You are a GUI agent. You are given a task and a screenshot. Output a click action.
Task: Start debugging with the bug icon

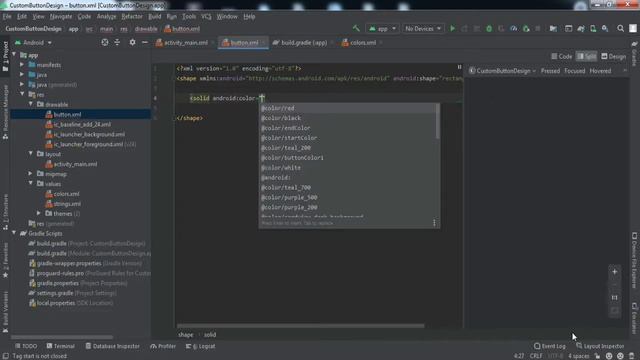(489, 29)
